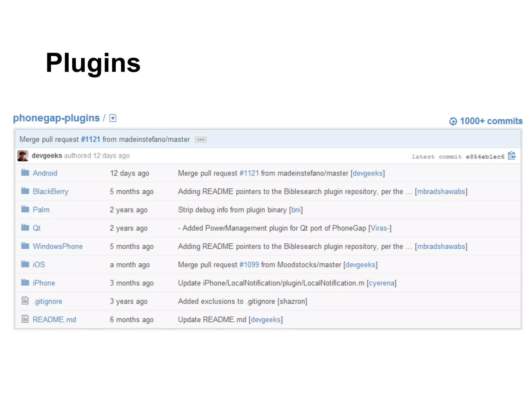Viewport: 532px width, 399px height.
Task: Open the iPhone folder
Action: click(44, 283)
